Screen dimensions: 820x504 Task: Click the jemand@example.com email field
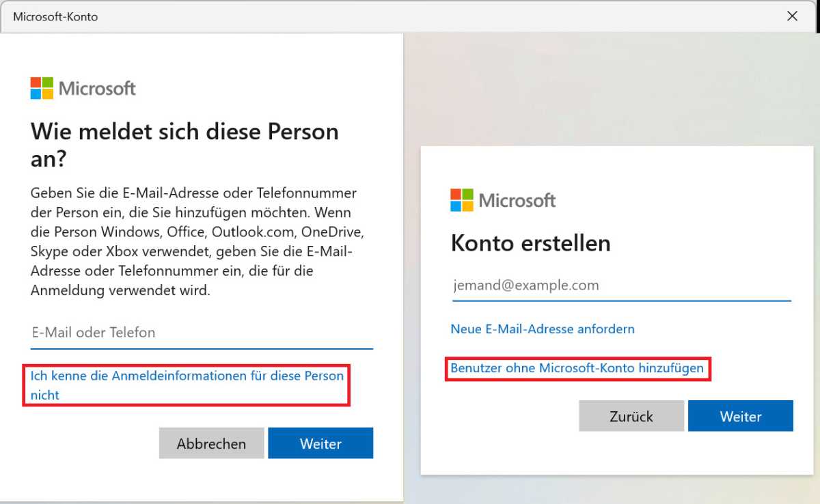coord(620,285)
